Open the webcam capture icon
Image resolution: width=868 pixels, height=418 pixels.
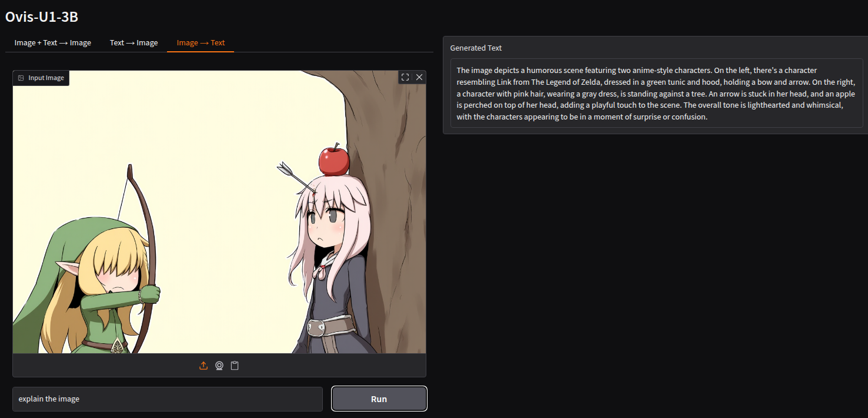[219, 366]
